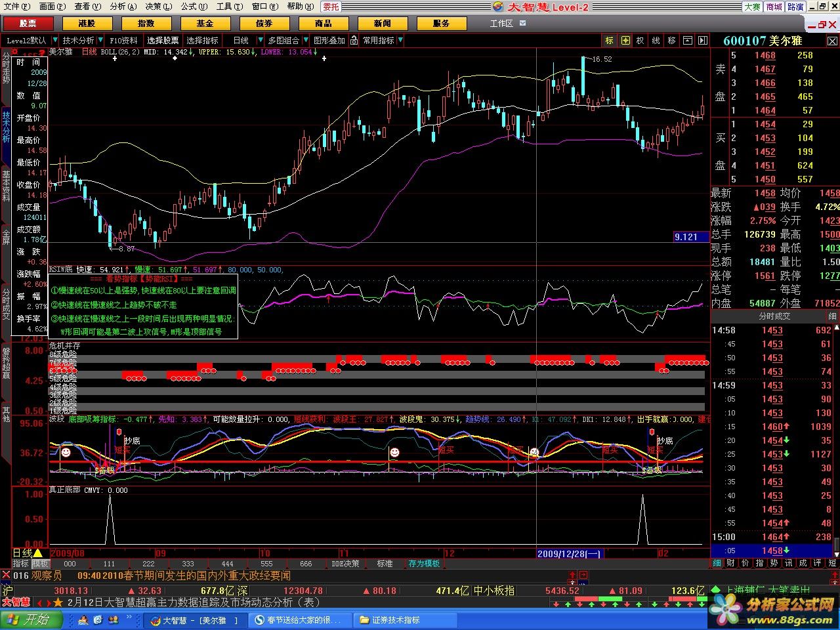The height and width of the screenshot is (630, 840).
Task: Click the 移 move chart icon
Action: pos(671,41)
